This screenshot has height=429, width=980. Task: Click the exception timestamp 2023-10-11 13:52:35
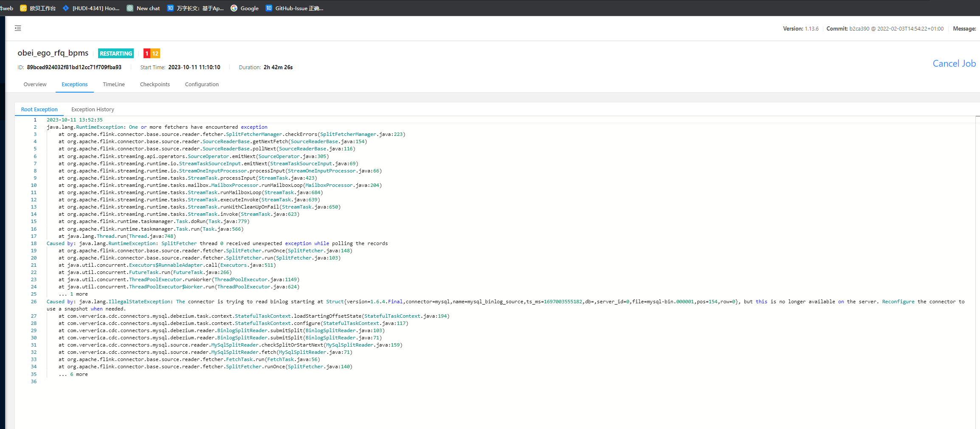tap(75, 120)
